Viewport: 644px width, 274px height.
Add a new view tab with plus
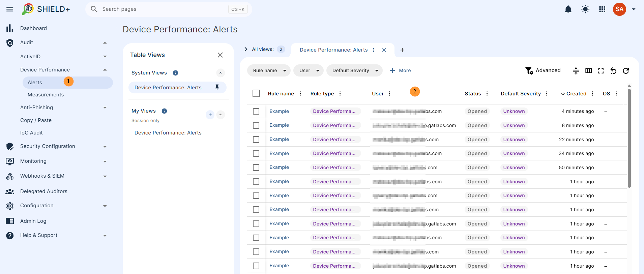point(402,50)
